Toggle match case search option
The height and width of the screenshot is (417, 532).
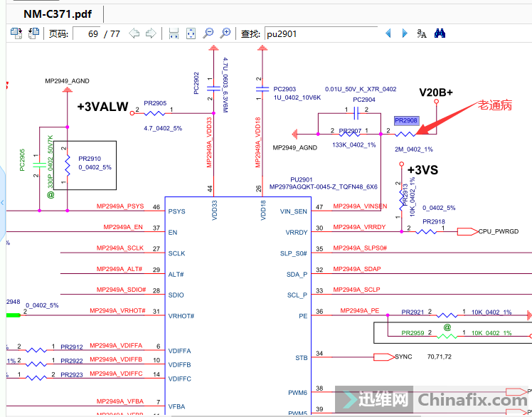[422, 33]
